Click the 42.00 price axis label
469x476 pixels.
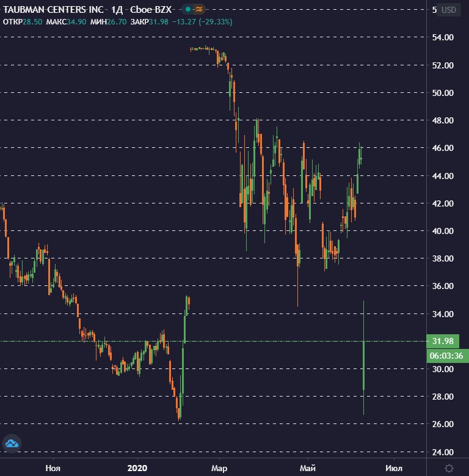(443, 203)
